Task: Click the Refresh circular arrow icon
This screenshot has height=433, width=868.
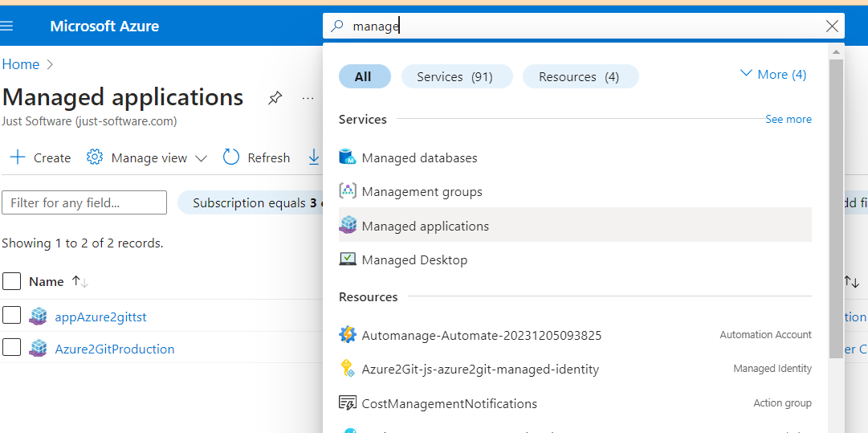Action: click(230, 157)
